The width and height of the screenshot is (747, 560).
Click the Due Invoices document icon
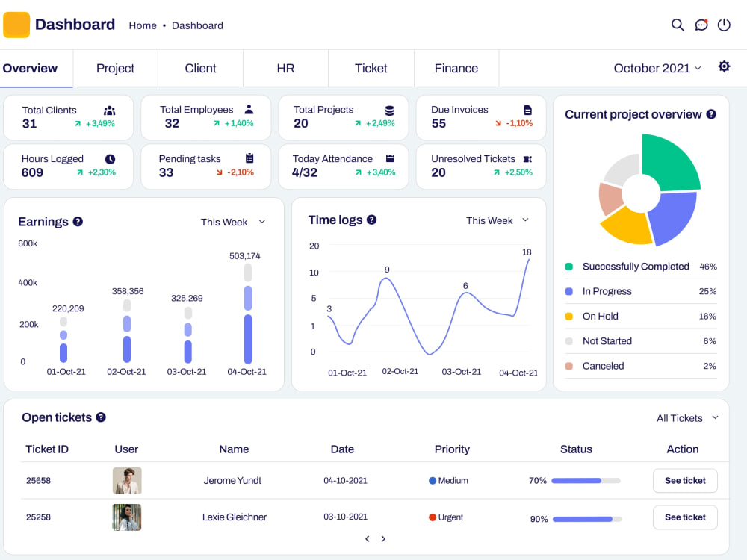click(x=527, y=110)
